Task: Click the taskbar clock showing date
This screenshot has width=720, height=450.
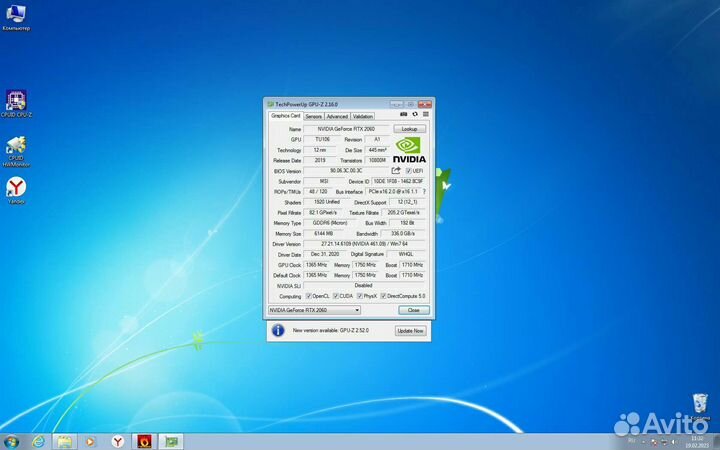Action: (x=697, y=442)
